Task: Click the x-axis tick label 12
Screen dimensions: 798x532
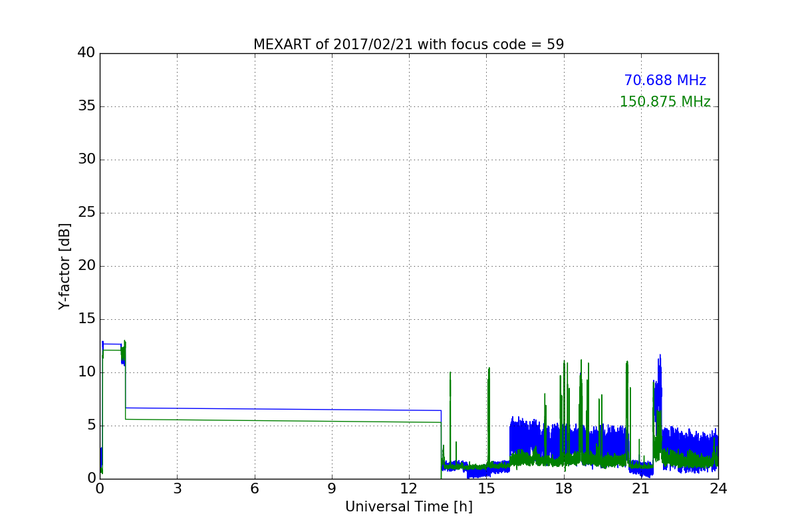Action: pyautogui.click(x=409, y=488)
